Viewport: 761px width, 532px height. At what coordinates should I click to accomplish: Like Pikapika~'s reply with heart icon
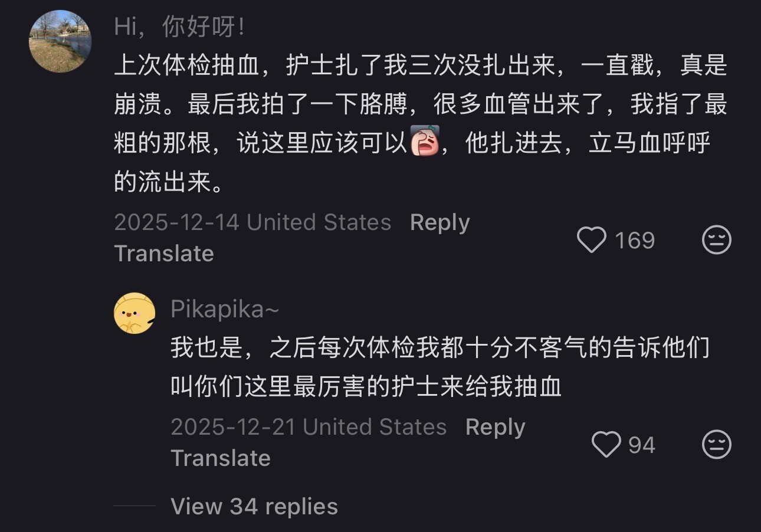point(606,445)
